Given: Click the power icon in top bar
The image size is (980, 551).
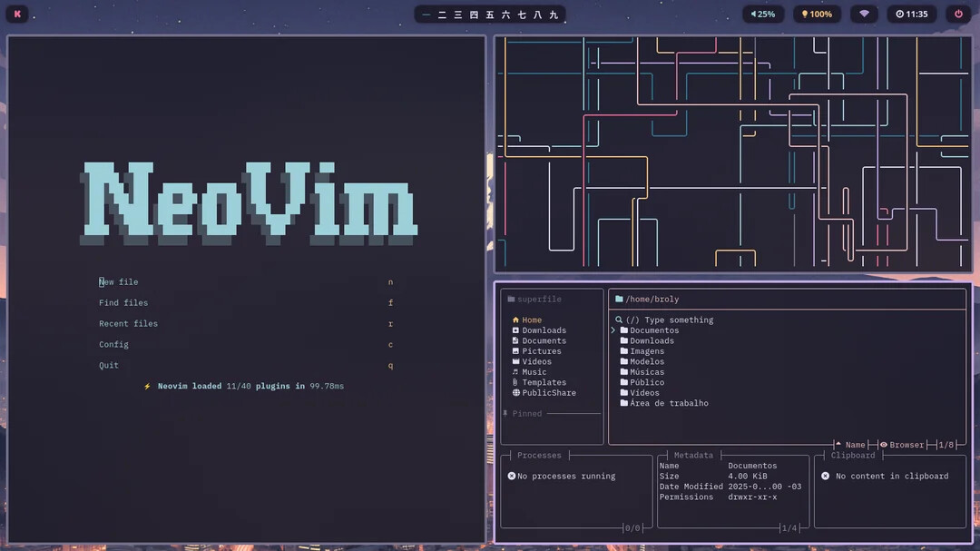Looking at the screenshot, I should tap(958, 15).
